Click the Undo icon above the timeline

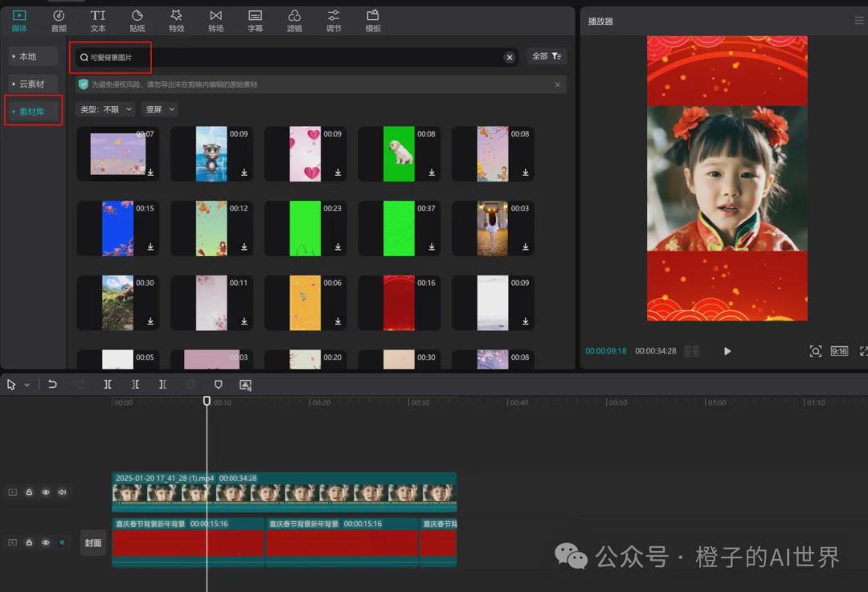(53, 384)
